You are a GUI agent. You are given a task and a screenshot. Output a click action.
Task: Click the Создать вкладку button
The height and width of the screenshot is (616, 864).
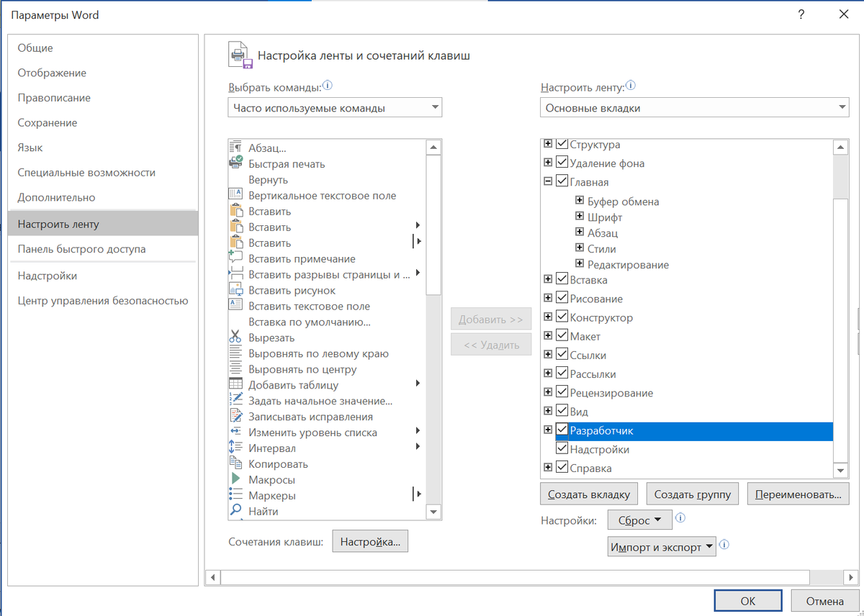pyautogui.click(x=589, y=494)
